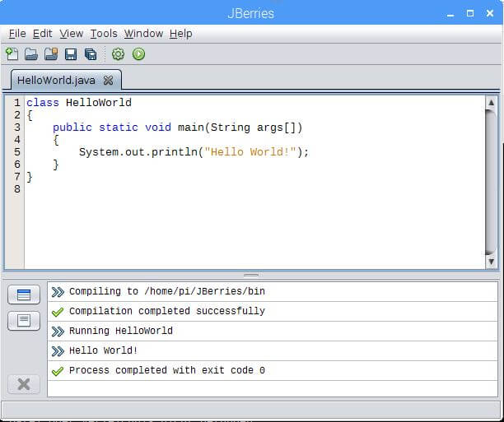Image resolution: width=504 pixels, height=422 pixels.
Task: Select the "Compilation completed successfully" output row
Action: (x=166, y=312)
